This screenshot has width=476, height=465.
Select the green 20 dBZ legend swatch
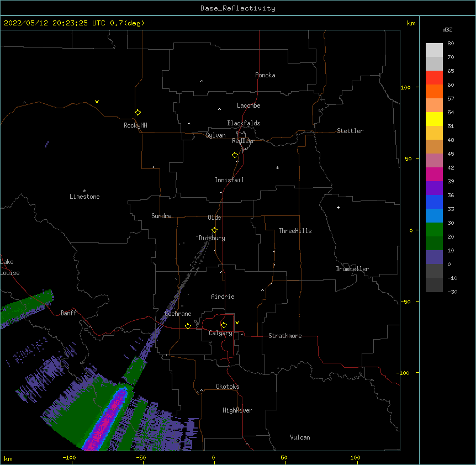tap(434, 230)
